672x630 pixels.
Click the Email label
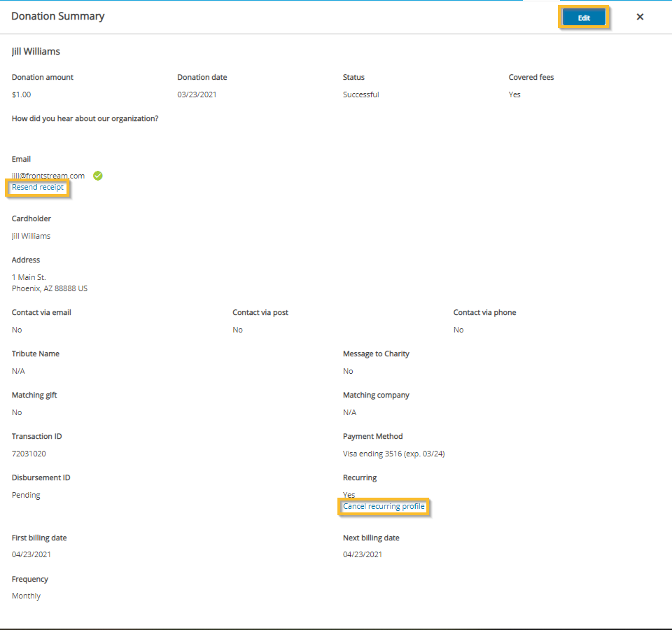tap(21, 159)
